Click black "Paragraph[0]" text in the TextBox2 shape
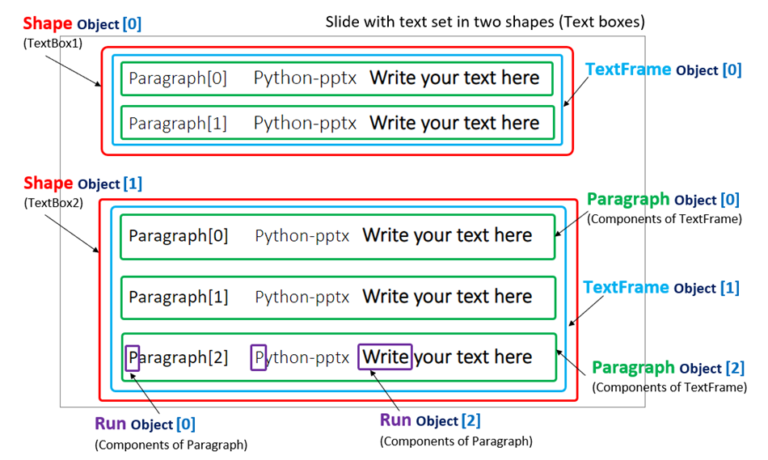The width and height of the screenshot is (768, 460). (x=178, y=236)
